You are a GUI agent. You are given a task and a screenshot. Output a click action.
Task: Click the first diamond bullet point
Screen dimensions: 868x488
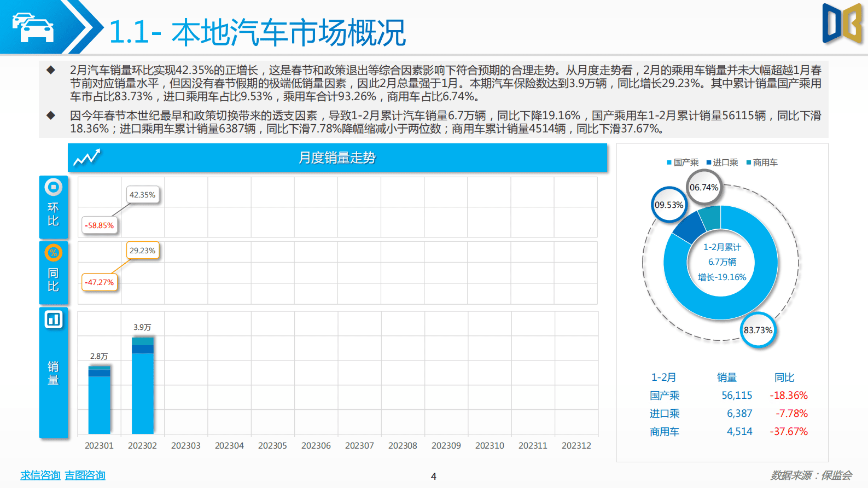click(x=51, y=70)
